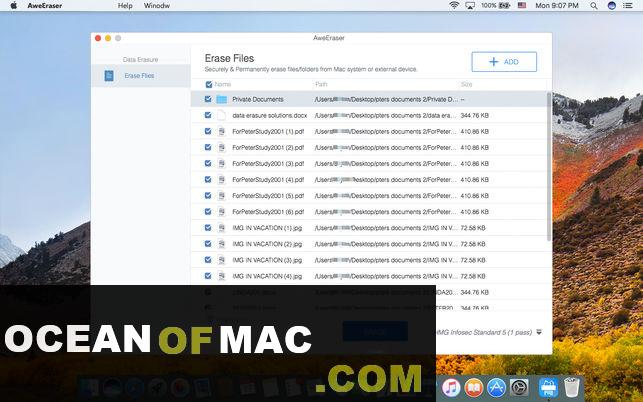Open the Infosec Standard 5 erase method dropdown
This screenshot has height=402, width=643.
pyautogui.click(x=539, y=332)
